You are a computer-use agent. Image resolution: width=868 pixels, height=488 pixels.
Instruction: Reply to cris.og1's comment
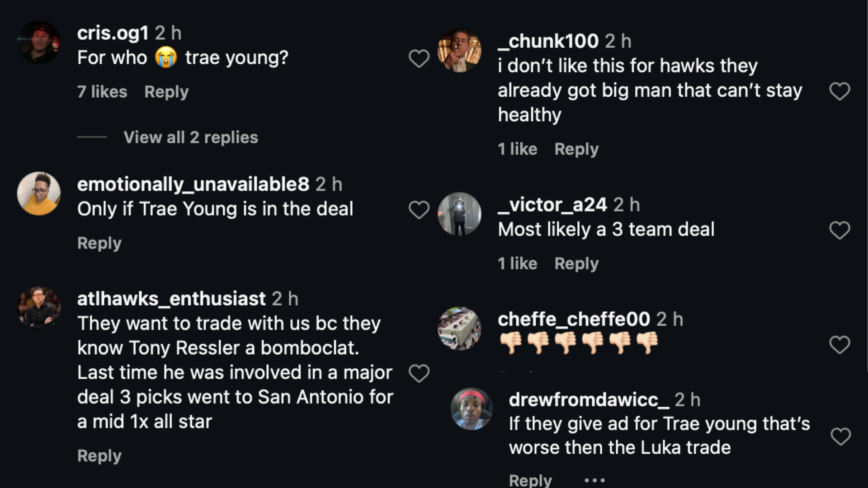166,92
